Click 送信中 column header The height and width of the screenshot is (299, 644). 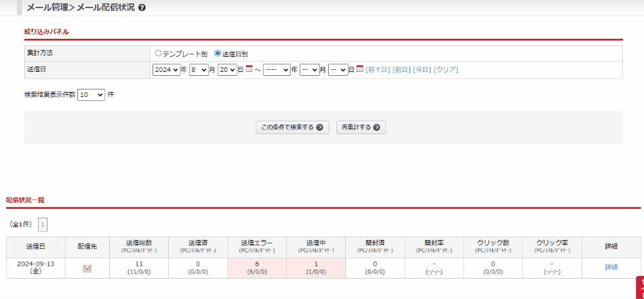tap(316, 246)
